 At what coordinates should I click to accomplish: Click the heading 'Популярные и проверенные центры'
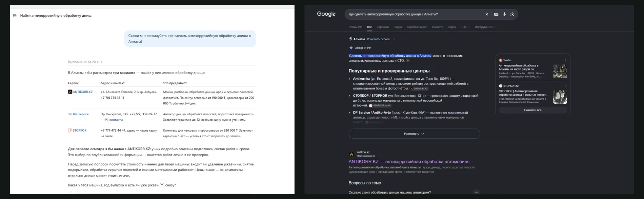tap(389, 71)
